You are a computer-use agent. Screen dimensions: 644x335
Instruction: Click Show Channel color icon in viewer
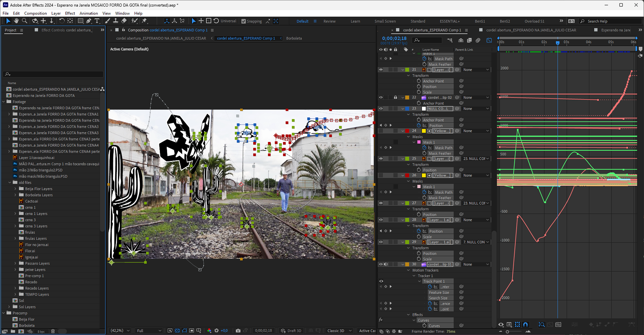point(209,331)
